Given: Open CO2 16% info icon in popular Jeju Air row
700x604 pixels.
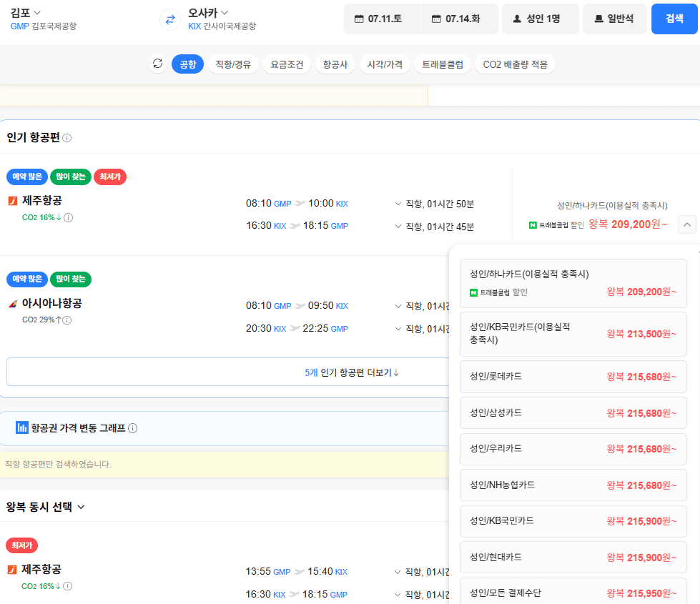Looking at the screenshot, I should click(69, 217).
